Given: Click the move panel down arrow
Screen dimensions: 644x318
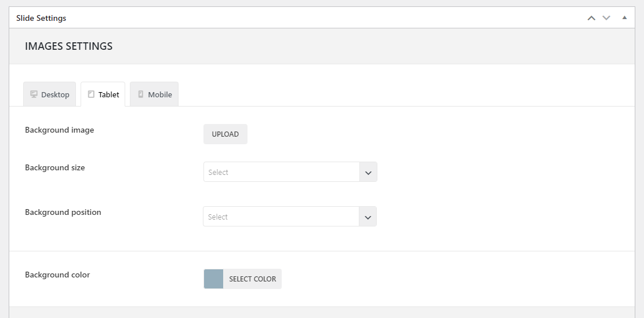Looking at the screenshot, I should 606,18.
